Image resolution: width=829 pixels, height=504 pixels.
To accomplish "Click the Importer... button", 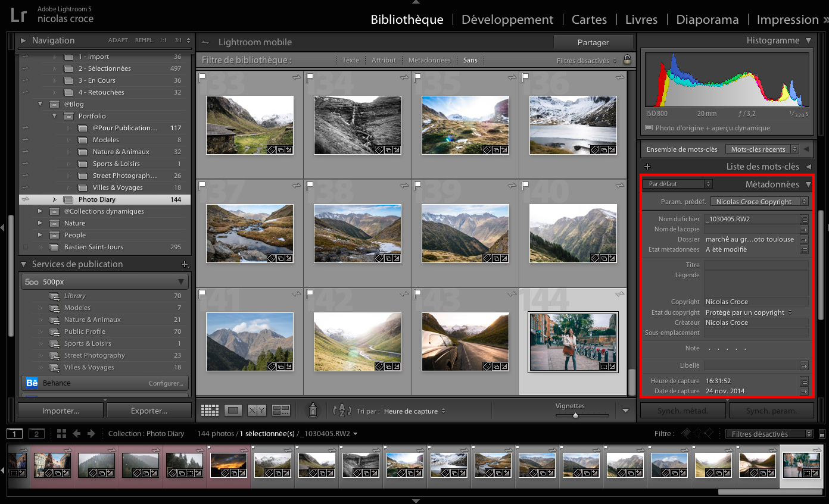I will (x=61, y=411).
